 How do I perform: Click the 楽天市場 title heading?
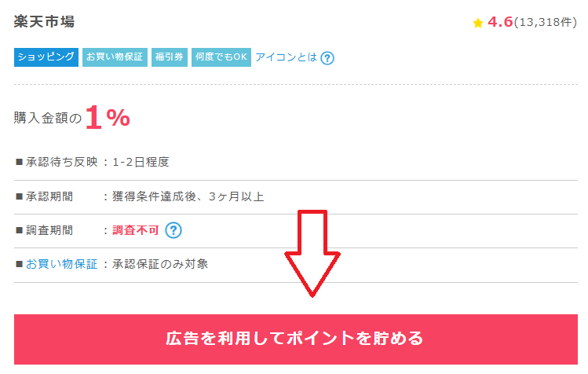(x=44, y=21)
